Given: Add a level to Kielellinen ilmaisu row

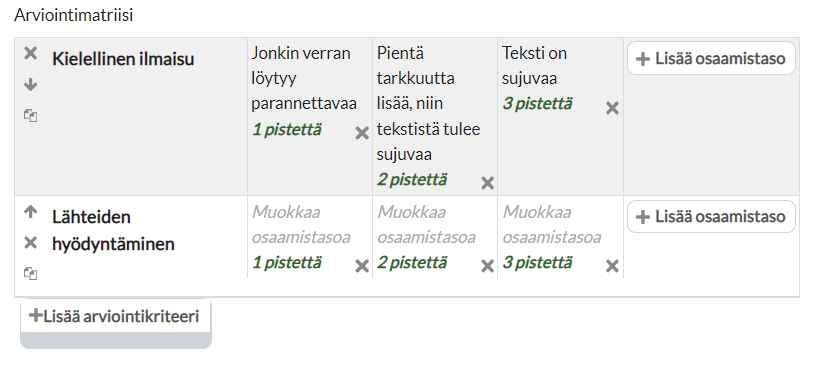Looking at the screenshot, I should pyautogui.click(x=711, y=58).
